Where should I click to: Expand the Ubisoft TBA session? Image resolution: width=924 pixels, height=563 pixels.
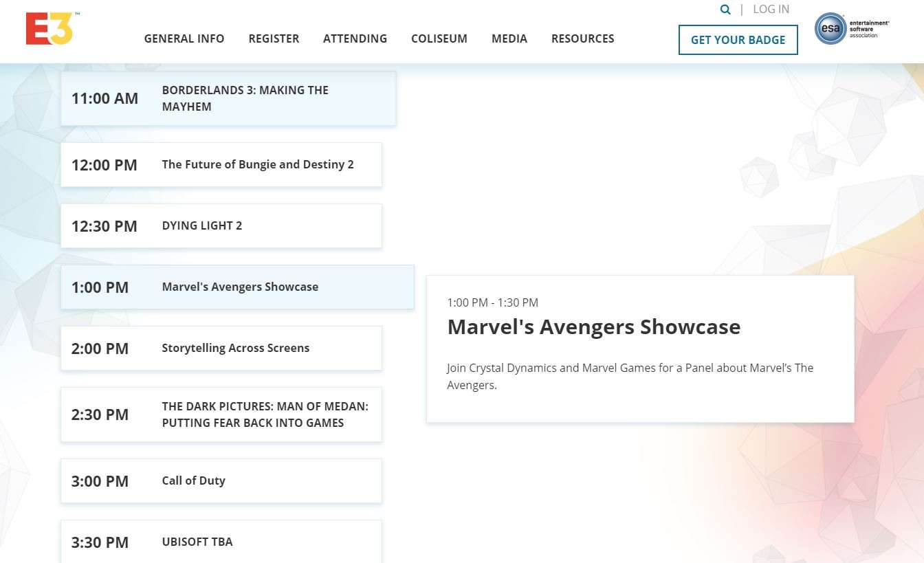[221, 542]
